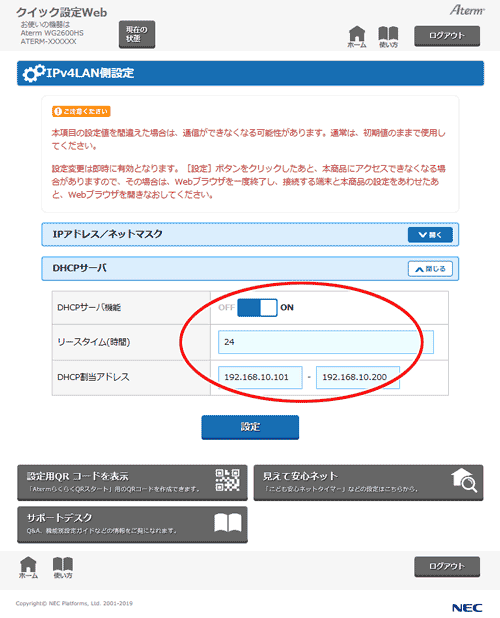500x618 pixels.
Task: Expand the IPアドレス/ネットマスク section with 開く
Action: [x=430, y=235]
